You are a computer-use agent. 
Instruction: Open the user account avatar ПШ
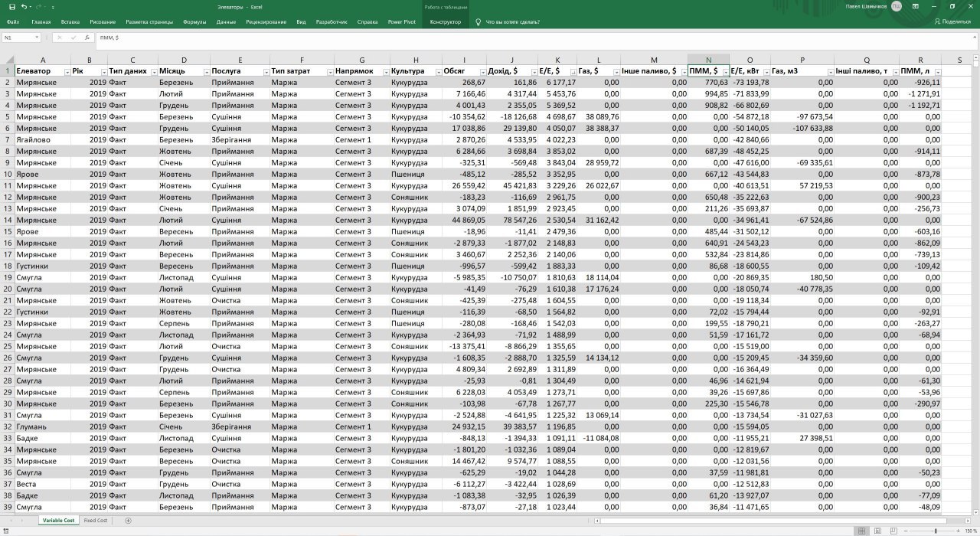click(x=897, y=6)
